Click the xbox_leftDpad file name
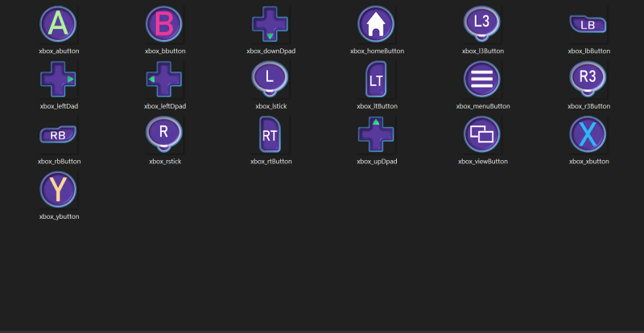Image resolution: width=644 pixels, height=333 pixels. click(x=165, y=106)
